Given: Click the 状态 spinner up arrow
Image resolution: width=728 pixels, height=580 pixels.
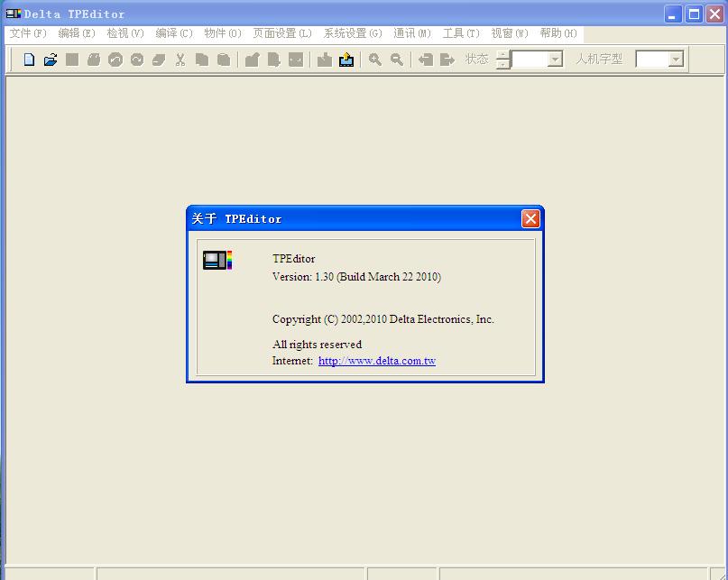Looking at the screenshot, I should pos(503,55).
